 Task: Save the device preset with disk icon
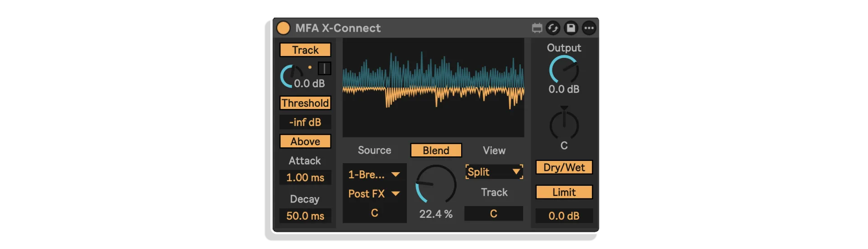tap(571, 28)
